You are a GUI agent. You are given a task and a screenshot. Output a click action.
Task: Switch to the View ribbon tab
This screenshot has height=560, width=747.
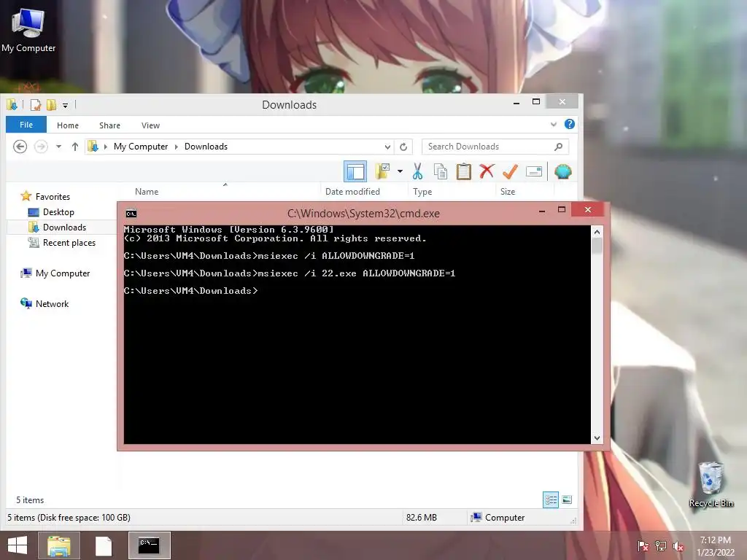(x=150, y=125)
